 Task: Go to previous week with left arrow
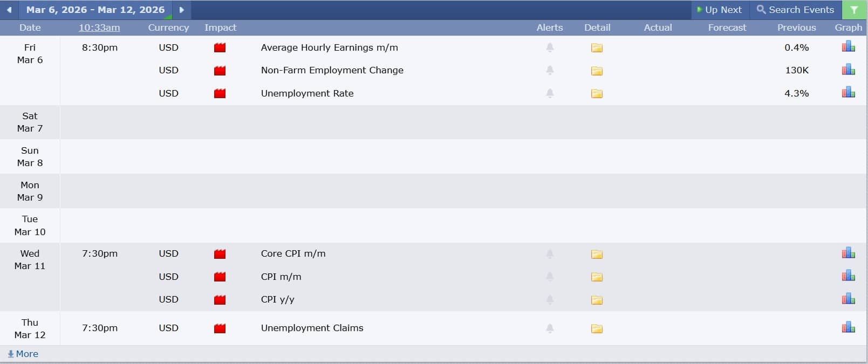coord(9,10)
